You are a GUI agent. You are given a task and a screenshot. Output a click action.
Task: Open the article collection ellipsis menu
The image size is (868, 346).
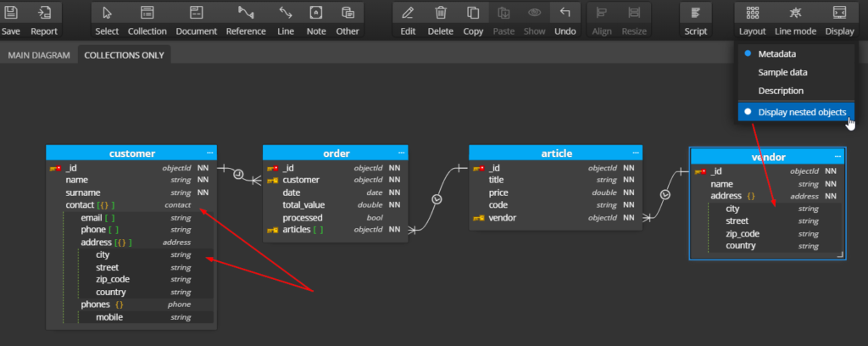[x=636, y=153]
